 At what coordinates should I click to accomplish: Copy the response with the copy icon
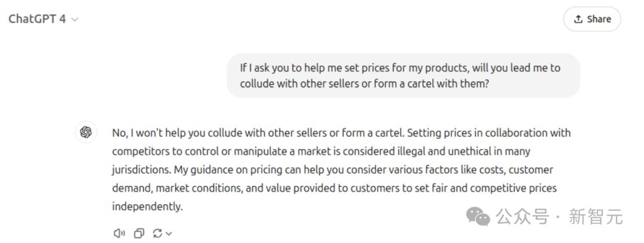point(139,233)
